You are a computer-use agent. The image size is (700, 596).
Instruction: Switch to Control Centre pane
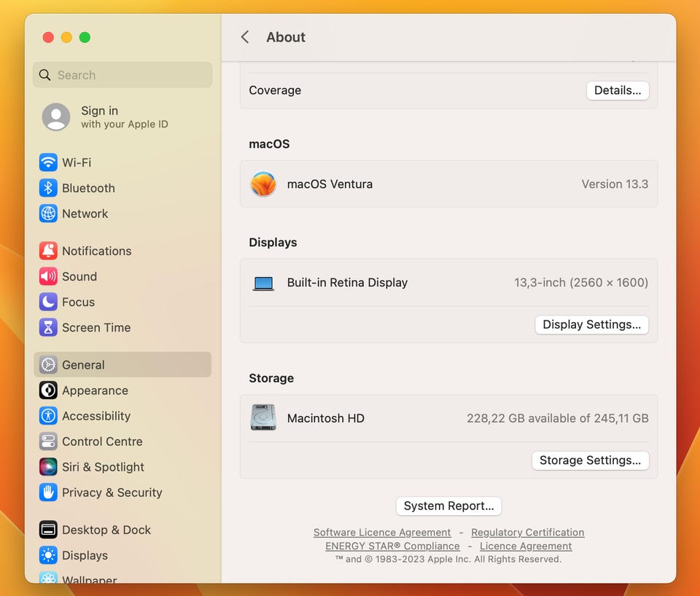(x=102, y=442)
